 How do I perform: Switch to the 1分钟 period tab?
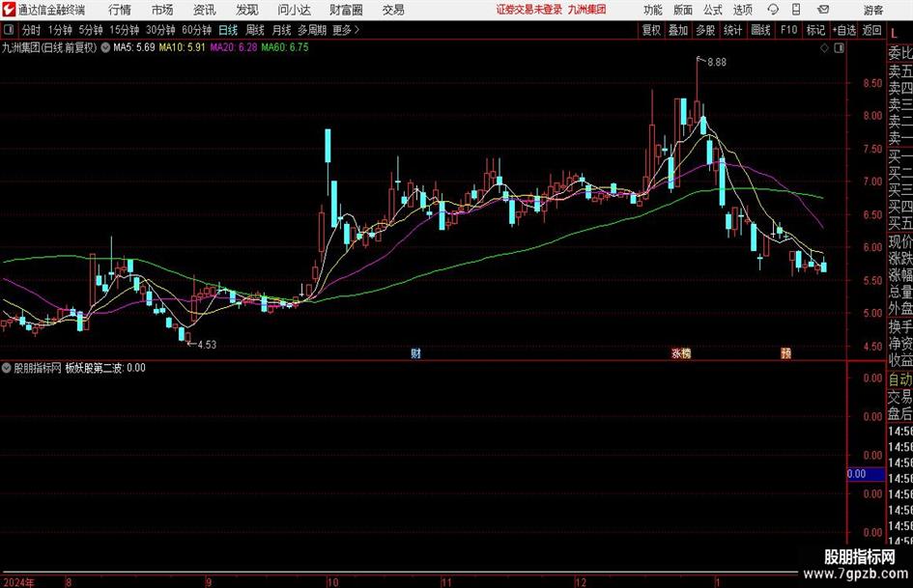[59, 30]
